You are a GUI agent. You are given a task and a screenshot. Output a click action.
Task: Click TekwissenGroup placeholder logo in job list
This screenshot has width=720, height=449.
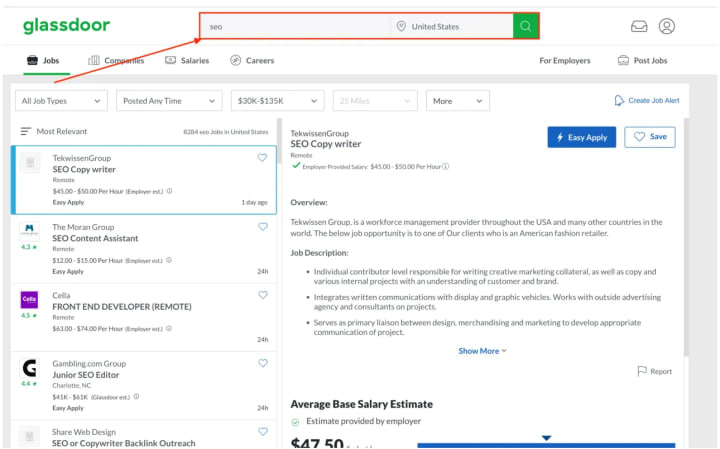pos(30,162)
